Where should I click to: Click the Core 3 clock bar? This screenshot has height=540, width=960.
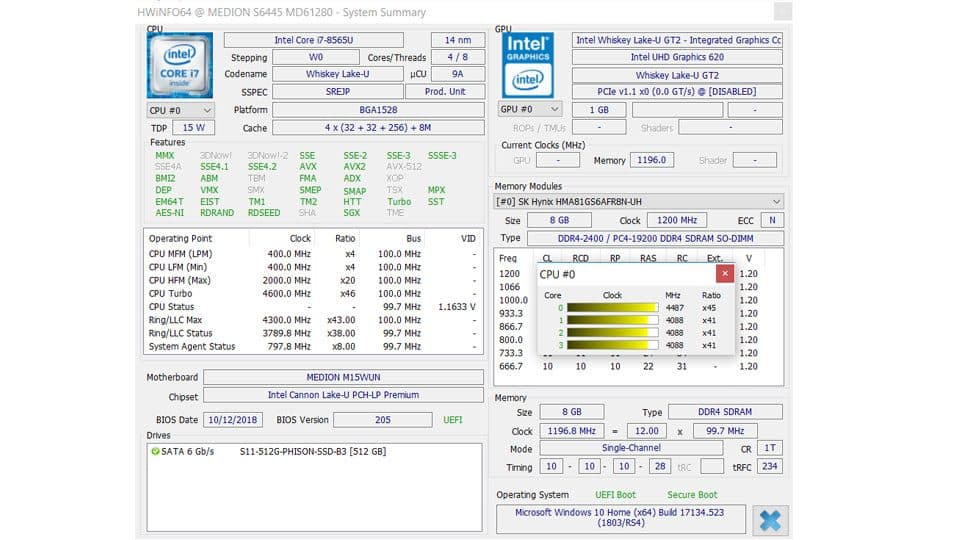pos(612,345)
